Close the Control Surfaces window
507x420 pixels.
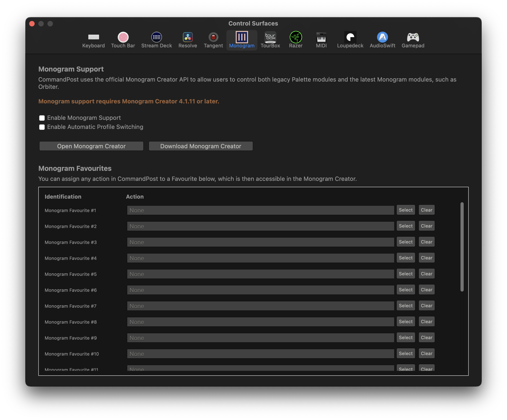coord(32,23)
